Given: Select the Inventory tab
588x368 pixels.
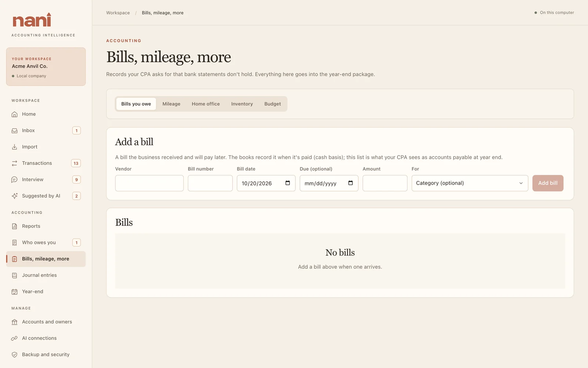Looking at the screenshot, I should [x=242, y=104].
